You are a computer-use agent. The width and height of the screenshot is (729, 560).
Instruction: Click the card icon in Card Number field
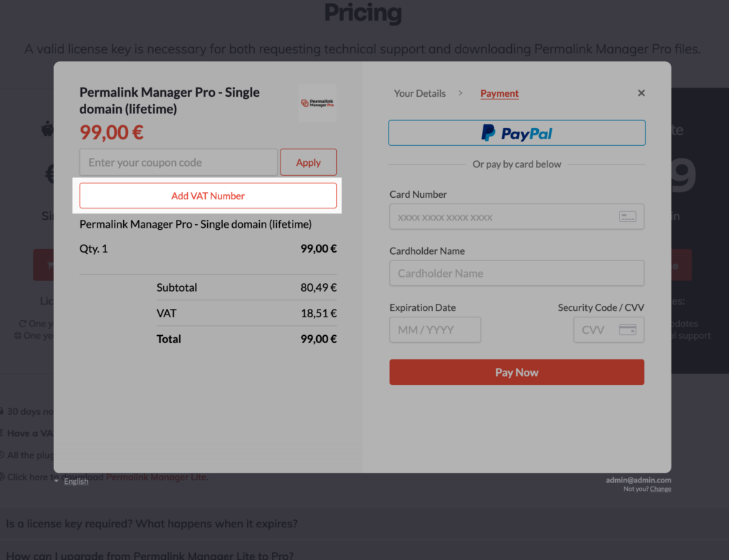pyautogui.click(x=627, y=216)
